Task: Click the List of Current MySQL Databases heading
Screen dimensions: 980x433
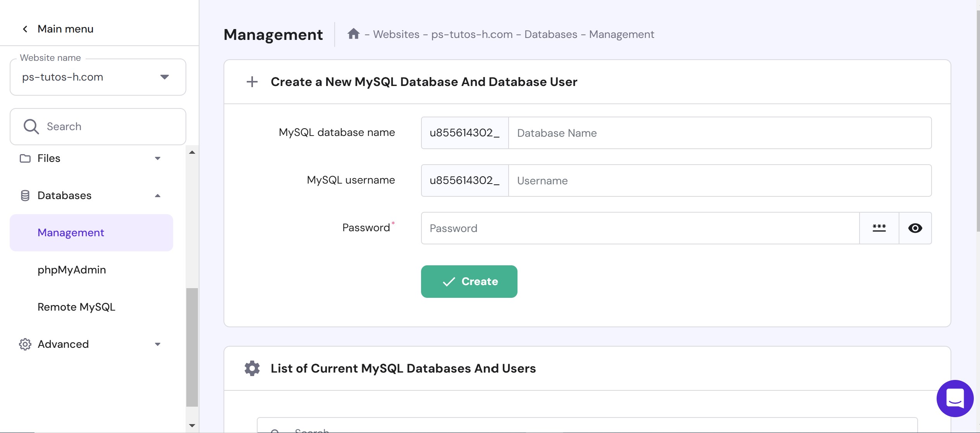Action: [x=403, y=368]
